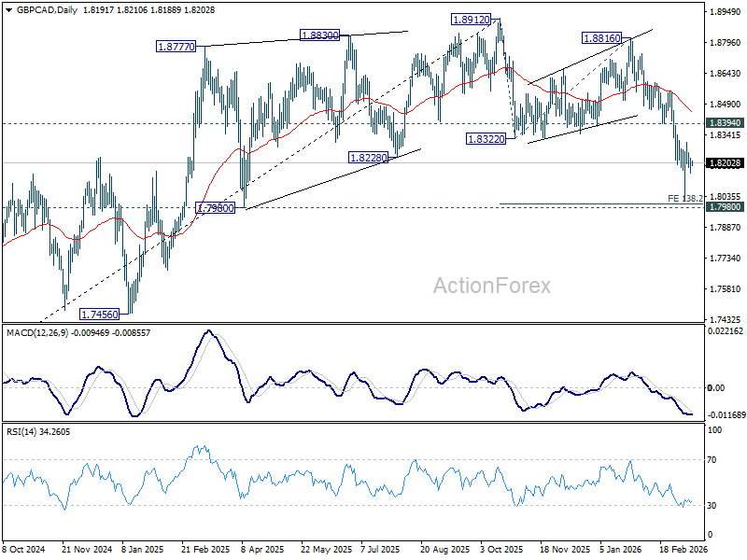Select the 1.87960 price scale value
Screen dimensions: 747x560
(726, 43)
